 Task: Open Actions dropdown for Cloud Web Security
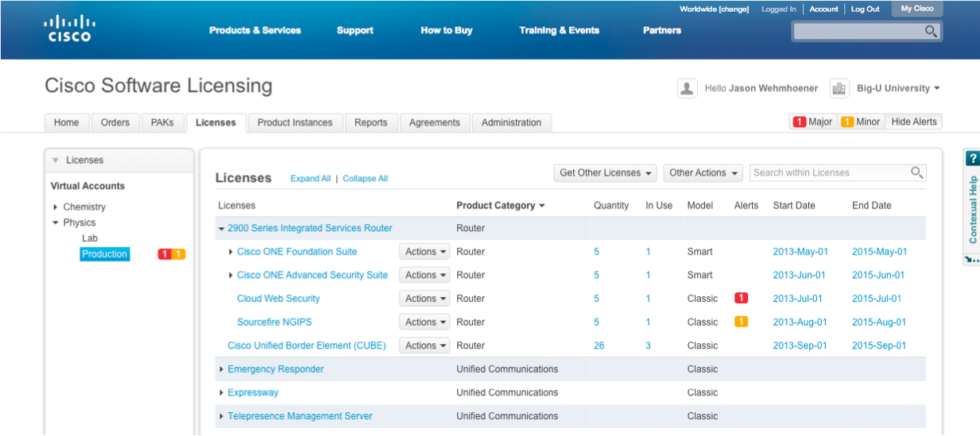click(x=424, y=299)
